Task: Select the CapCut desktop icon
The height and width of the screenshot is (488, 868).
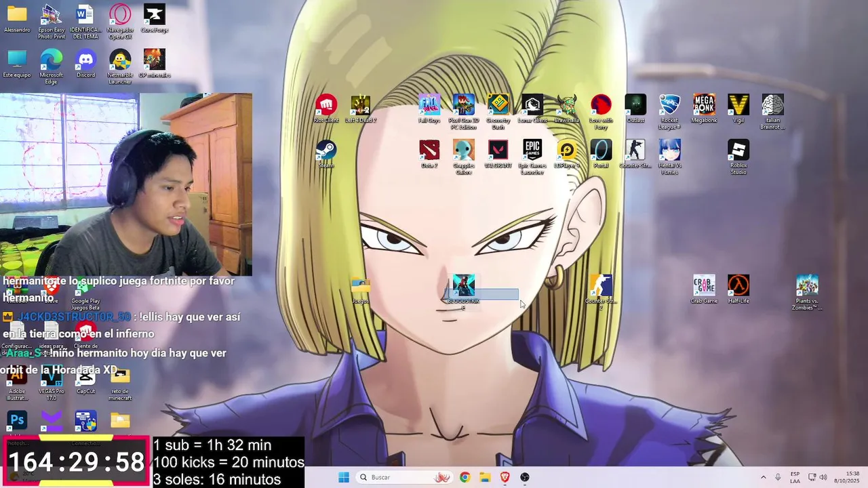Action: tap(85, 380)
